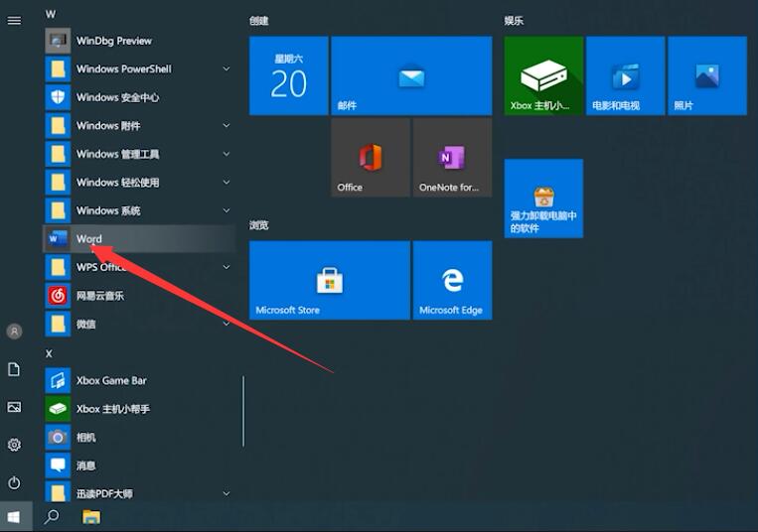758x532 pixels.
Task: Click the Windows 管理工具 folder icon
Action: tap(58, 154)
